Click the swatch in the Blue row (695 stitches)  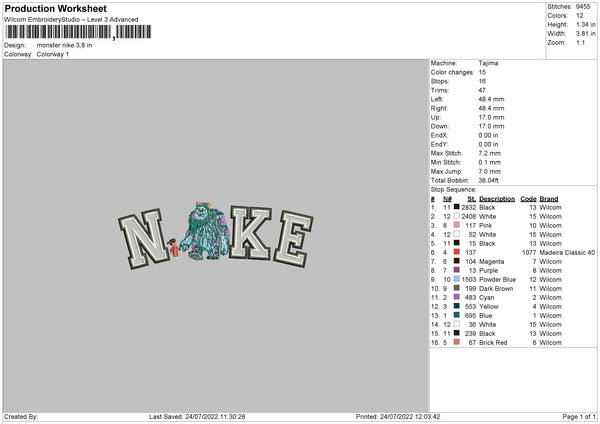tap(457, 315)
